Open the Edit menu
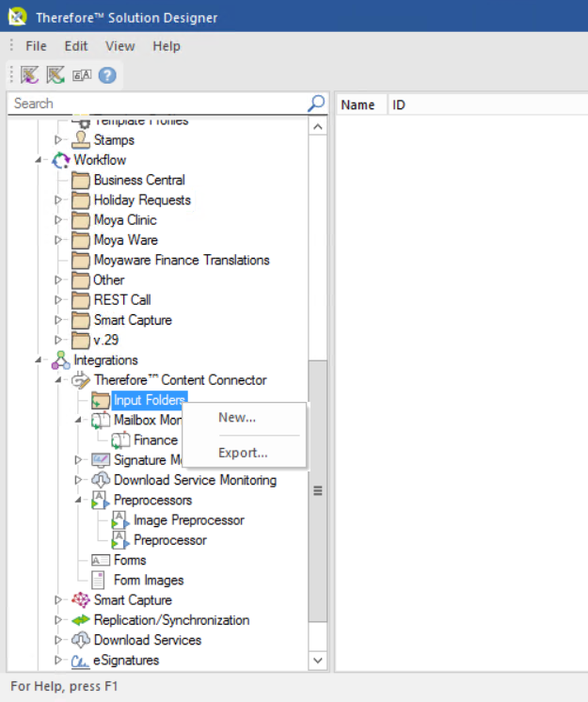The height and width of the screenshot is (702, 588). pos(76,46)
